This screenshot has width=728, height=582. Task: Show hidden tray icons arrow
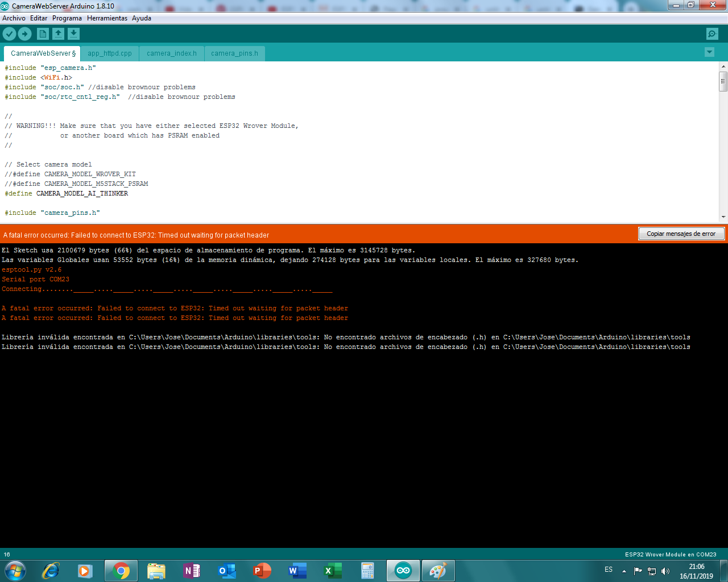(x=624, y=571)
